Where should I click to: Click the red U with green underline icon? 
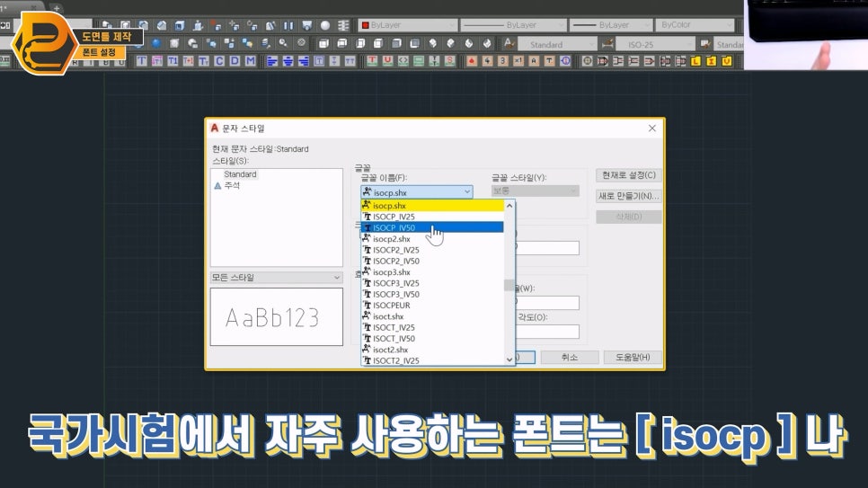click(387, 61)
